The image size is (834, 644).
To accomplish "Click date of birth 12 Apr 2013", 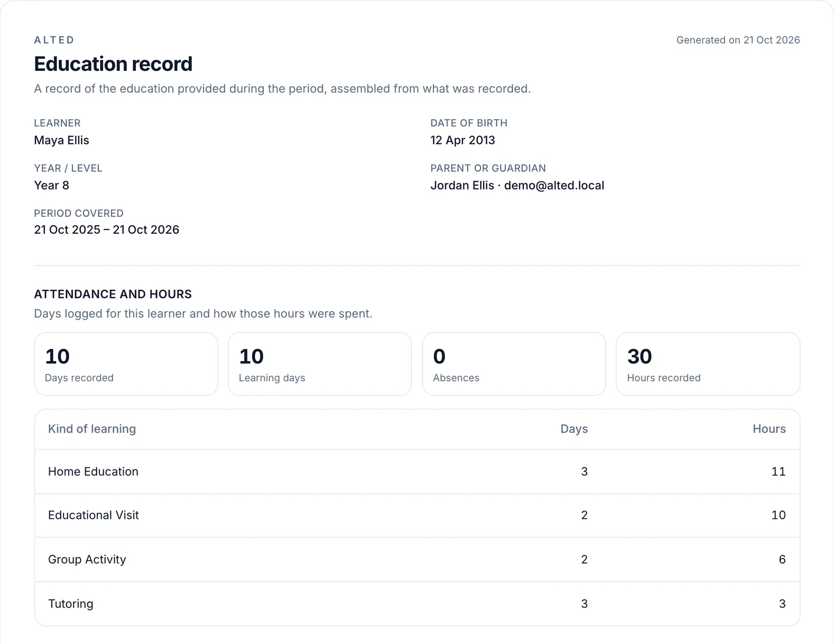I will click(x=462, y=140).
